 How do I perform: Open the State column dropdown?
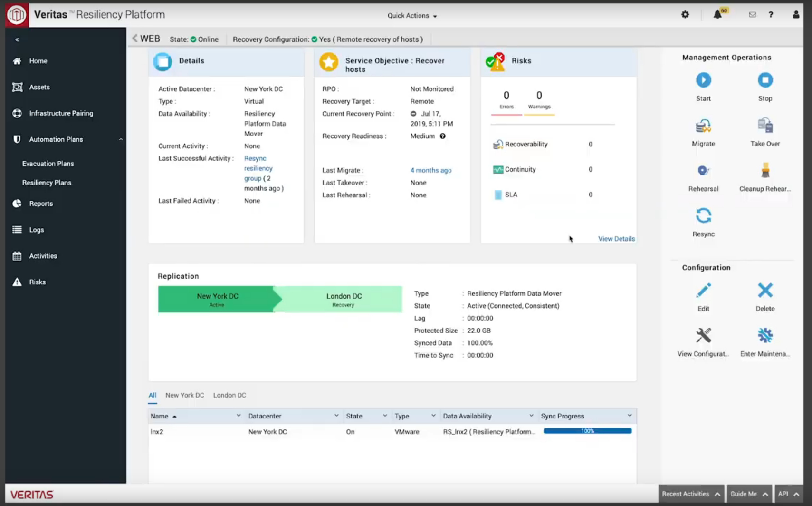tap(385, 416)
